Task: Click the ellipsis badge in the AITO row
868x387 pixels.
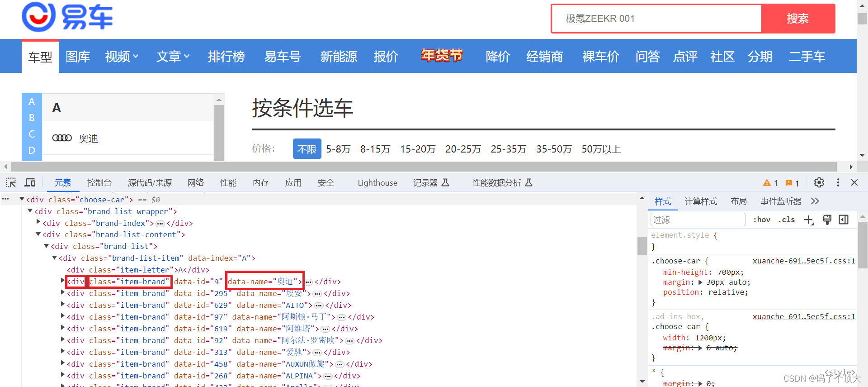Action: pos(319,306)
